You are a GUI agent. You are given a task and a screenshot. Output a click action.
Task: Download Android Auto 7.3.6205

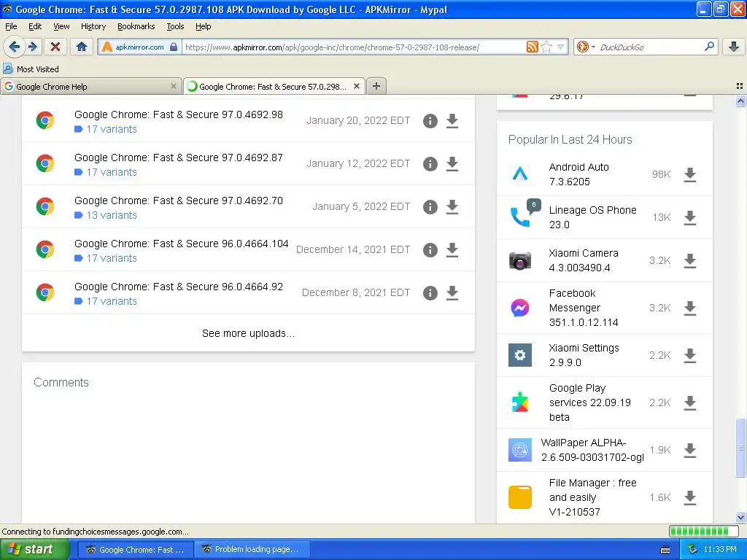point(690,175)
